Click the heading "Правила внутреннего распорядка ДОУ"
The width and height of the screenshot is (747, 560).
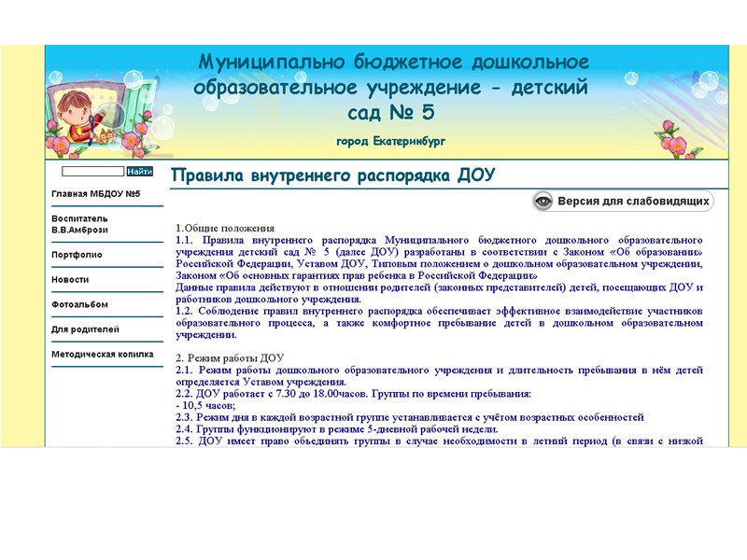332,175
